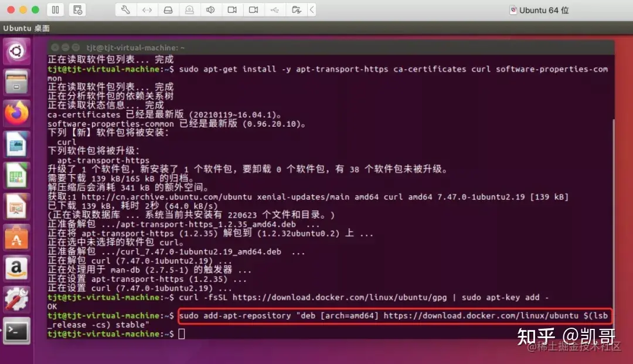Click the '解压缩后会消耗 341 kB' line
This screenshot has height=364, width=633.
[x=128, y=188]
